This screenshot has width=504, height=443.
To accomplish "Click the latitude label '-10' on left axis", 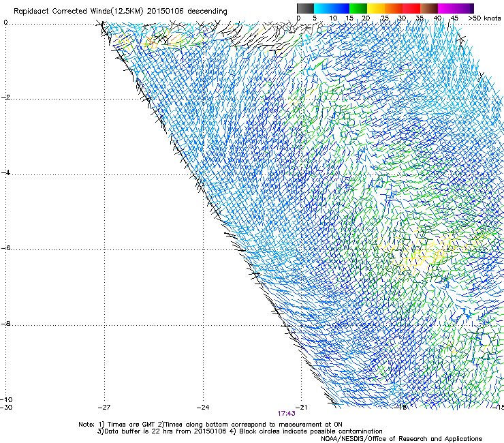I will click(x=6, y=399).
